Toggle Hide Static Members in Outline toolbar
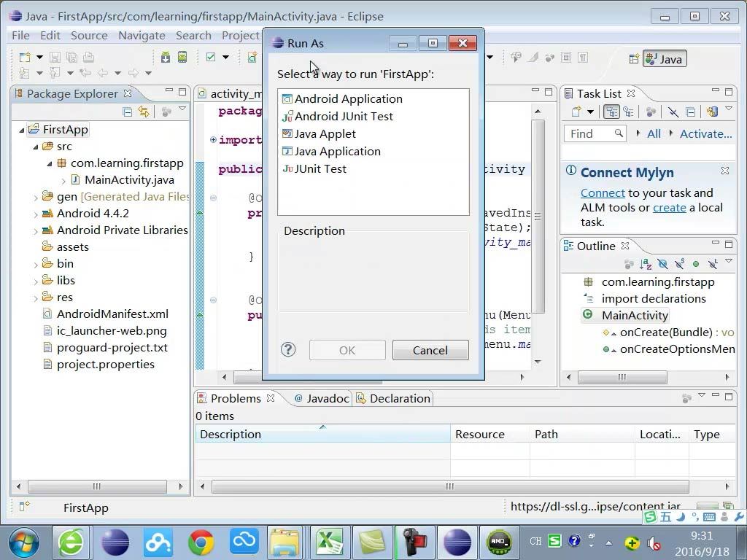 pos(679,264)
